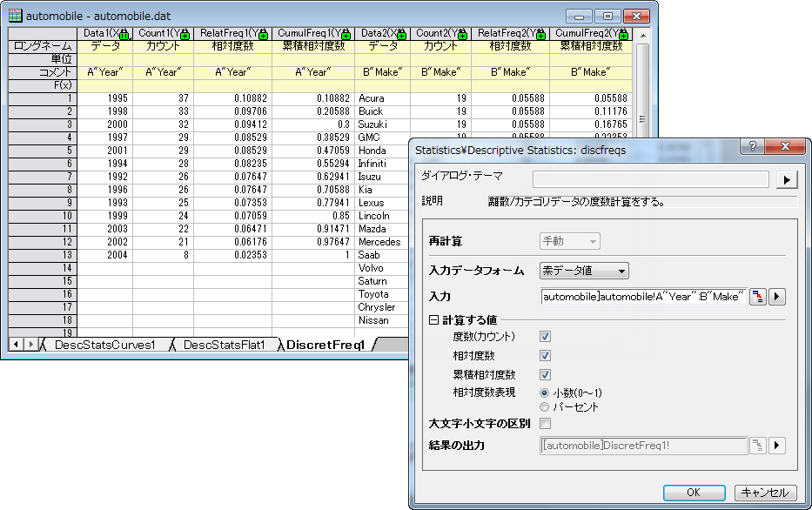
Task: Click the disabled range selector icon beside 結果の出力
Action: (x=758, y=446)
